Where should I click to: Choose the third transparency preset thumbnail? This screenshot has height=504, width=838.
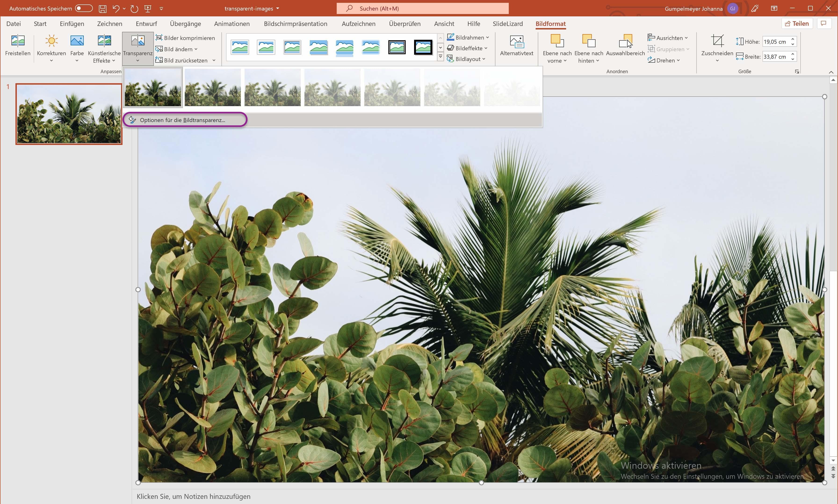point(272,87)
